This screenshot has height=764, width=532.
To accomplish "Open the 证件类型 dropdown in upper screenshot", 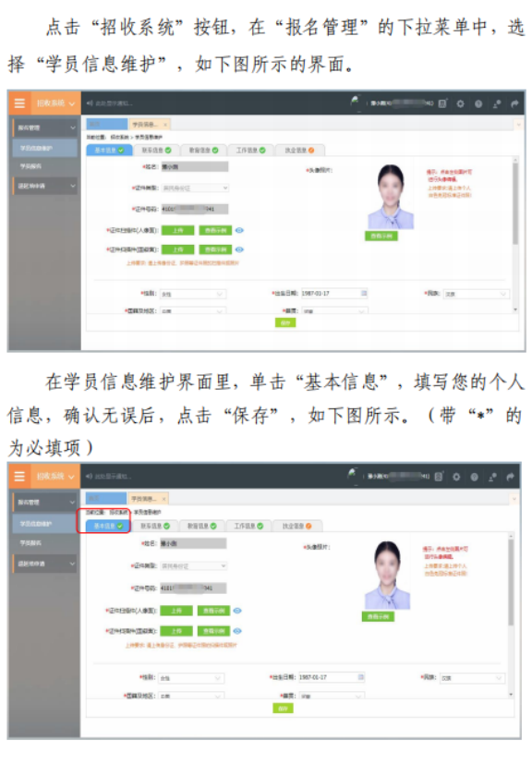I will (195, 188).
